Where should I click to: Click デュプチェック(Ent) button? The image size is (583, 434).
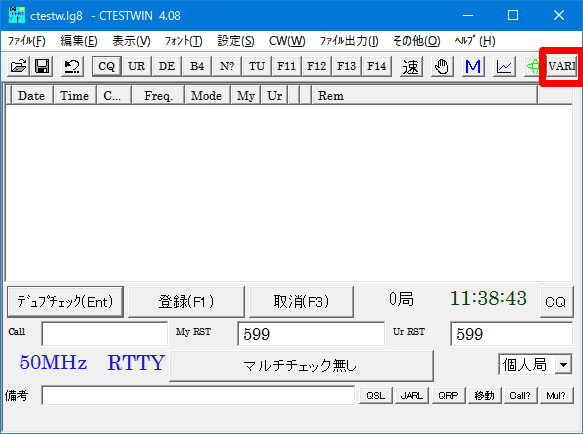65,302
